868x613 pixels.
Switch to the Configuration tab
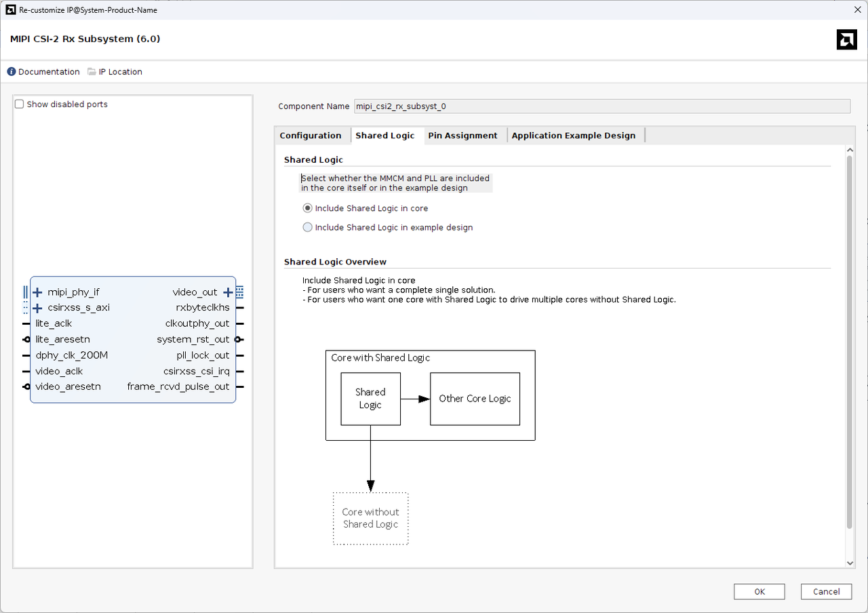[311, 136]
